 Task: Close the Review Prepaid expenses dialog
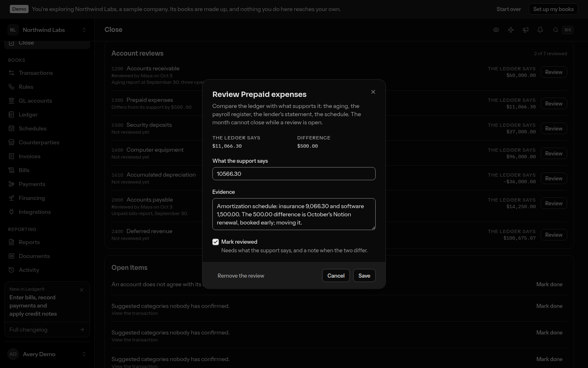[373, 92]
